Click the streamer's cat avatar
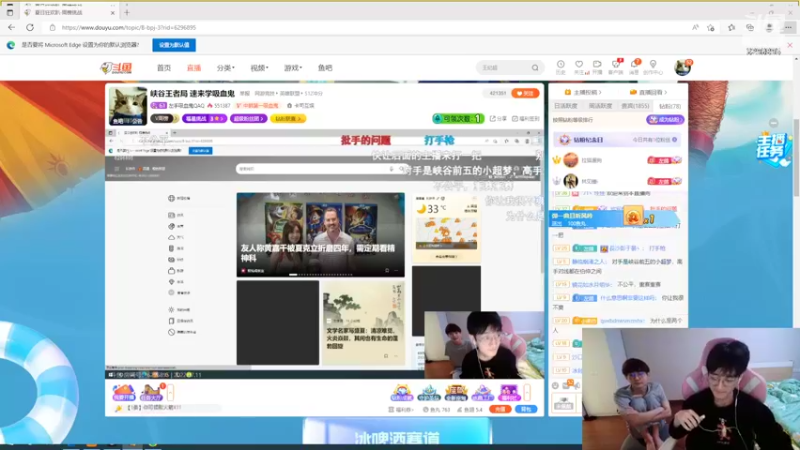This screenshot has width=800, height=450. [128, 106]
